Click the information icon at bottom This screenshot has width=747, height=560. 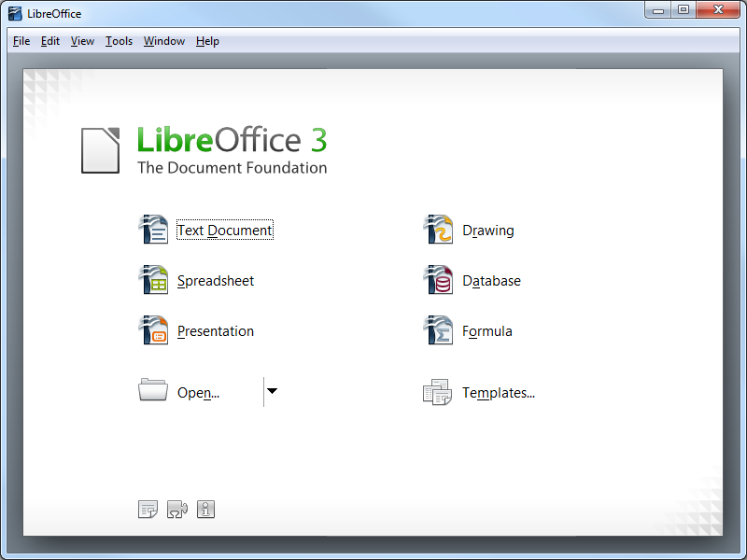205,510
